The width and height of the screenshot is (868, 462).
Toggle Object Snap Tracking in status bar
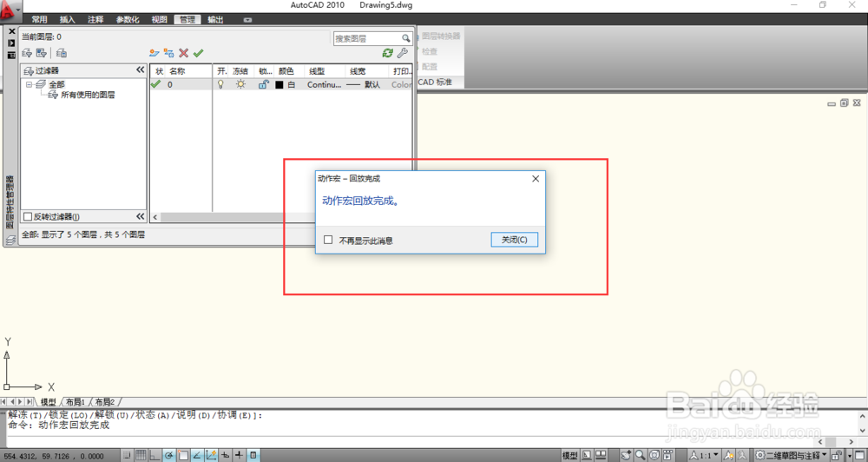point(197,455)
